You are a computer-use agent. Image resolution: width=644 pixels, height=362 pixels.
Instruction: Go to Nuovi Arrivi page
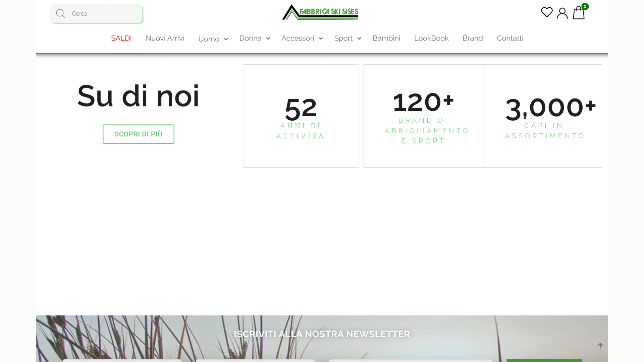(165, 38)
